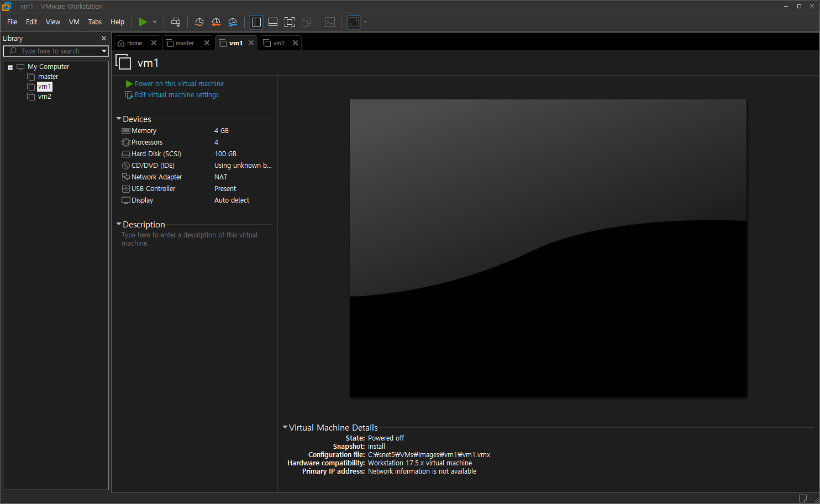Toggle the stretch guest display button

point(354,22)
